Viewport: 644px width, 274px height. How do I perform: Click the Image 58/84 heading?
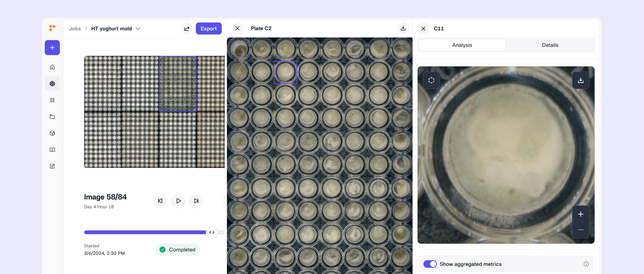105,197
